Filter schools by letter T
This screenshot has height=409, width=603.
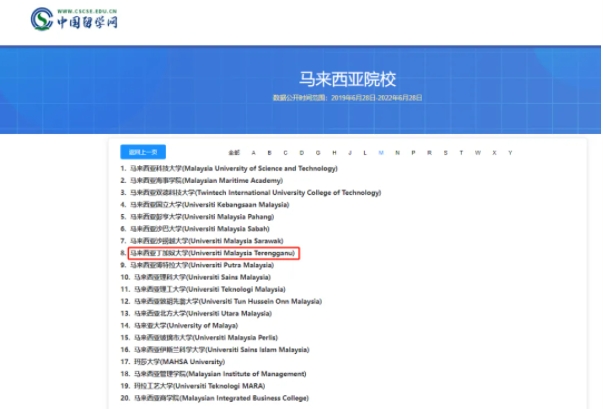coord(461,153)
